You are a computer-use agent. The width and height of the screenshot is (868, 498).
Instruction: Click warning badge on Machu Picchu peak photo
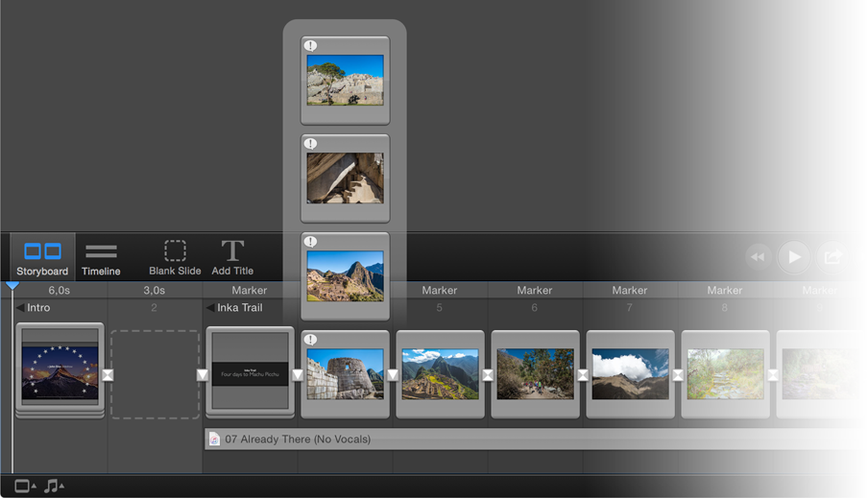tap(310, 241)
